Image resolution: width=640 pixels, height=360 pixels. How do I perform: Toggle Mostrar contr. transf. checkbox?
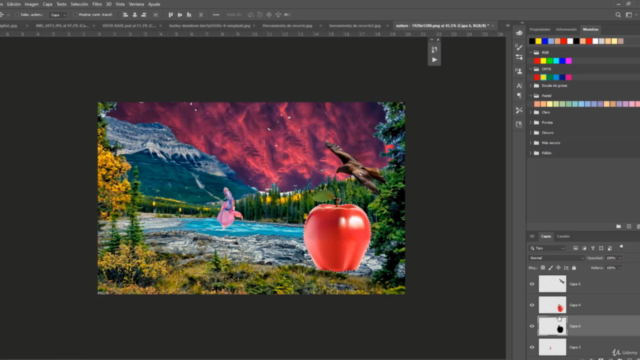click(75, 15)
